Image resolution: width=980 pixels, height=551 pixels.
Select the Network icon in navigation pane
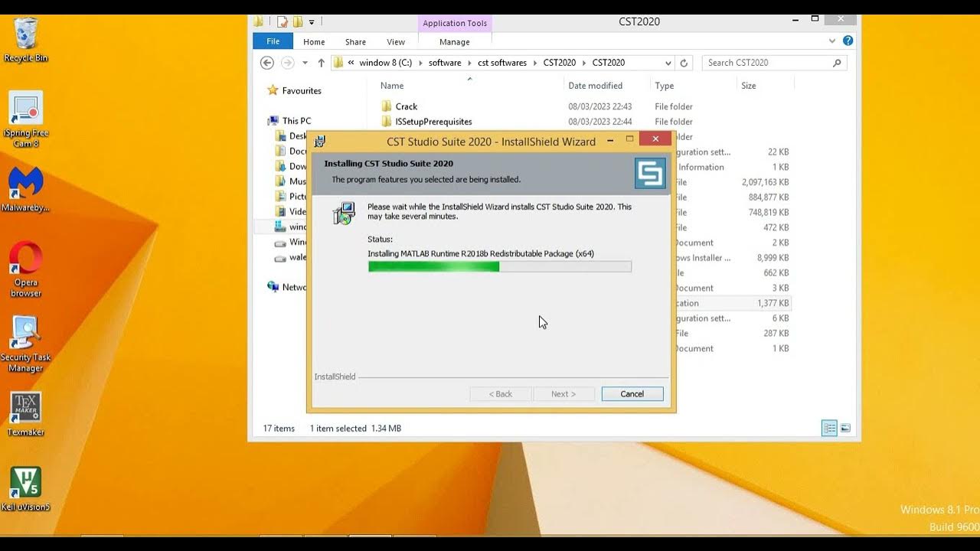point(273,287)
